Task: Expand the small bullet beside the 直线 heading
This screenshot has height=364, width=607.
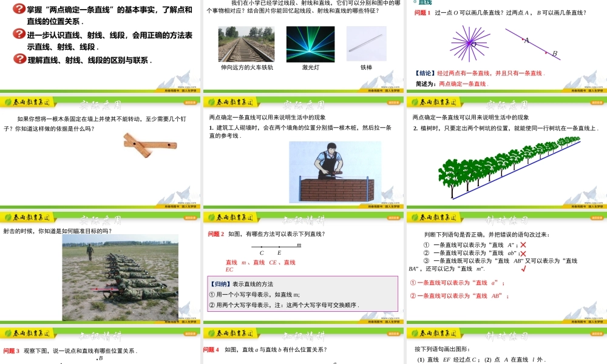Action: pos(414,2)
